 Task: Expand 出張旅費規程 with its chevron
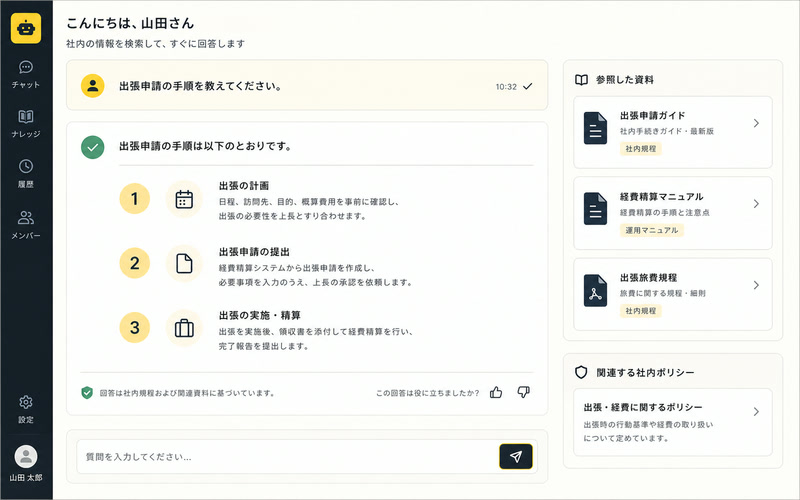pos(756,285)
